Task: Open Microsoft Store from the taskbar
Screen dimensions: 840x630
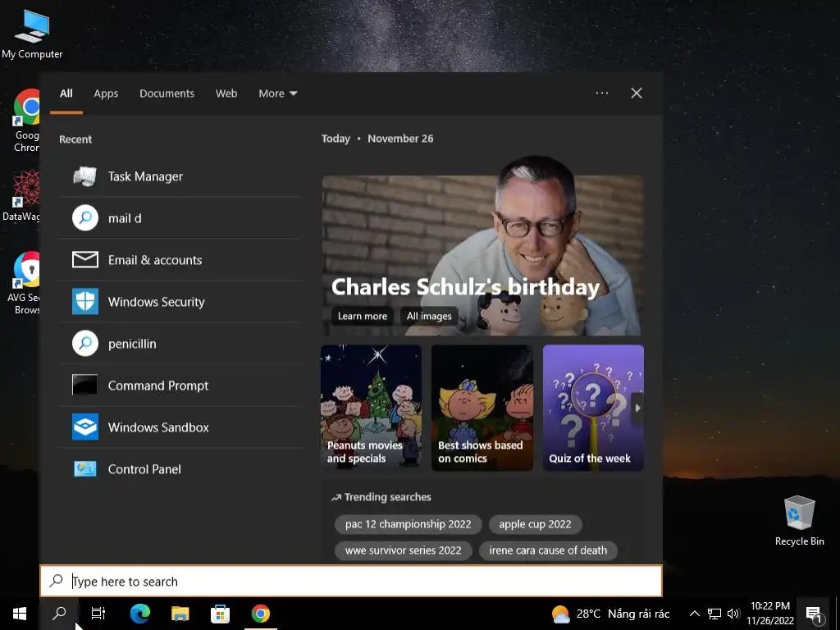Action: pos(220,614)
